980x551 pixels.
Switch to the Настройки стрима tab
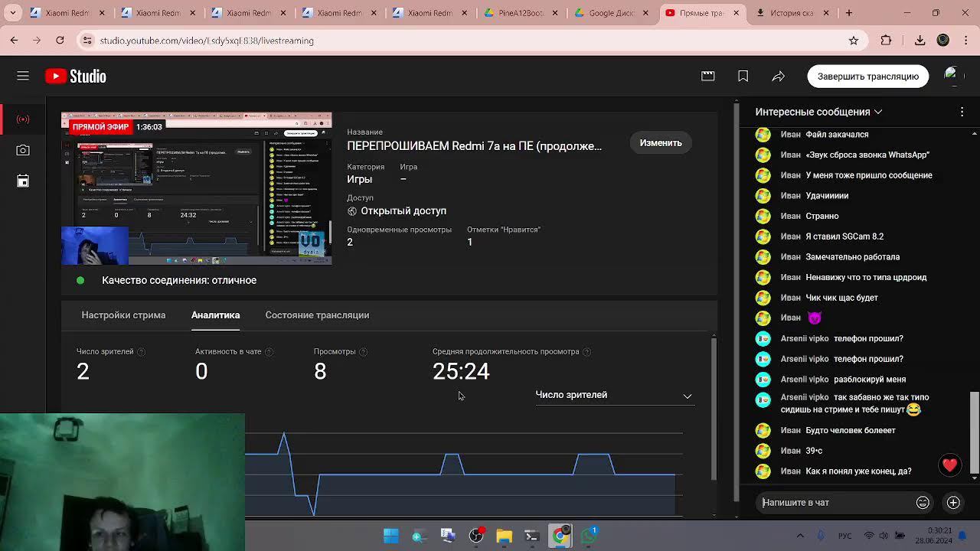123,315
